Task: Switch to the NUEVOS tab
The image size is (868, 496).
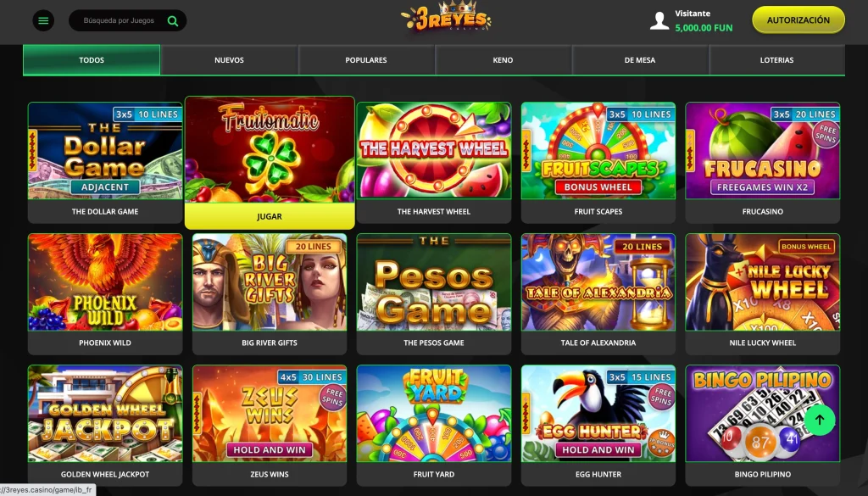Action: 229,60
